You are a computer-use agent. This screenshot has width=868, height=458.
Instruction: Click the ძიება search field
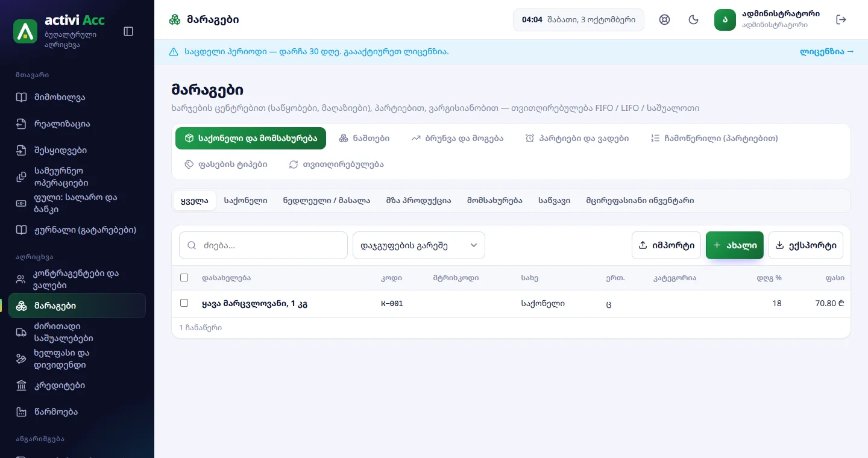(x=263, y=245)
